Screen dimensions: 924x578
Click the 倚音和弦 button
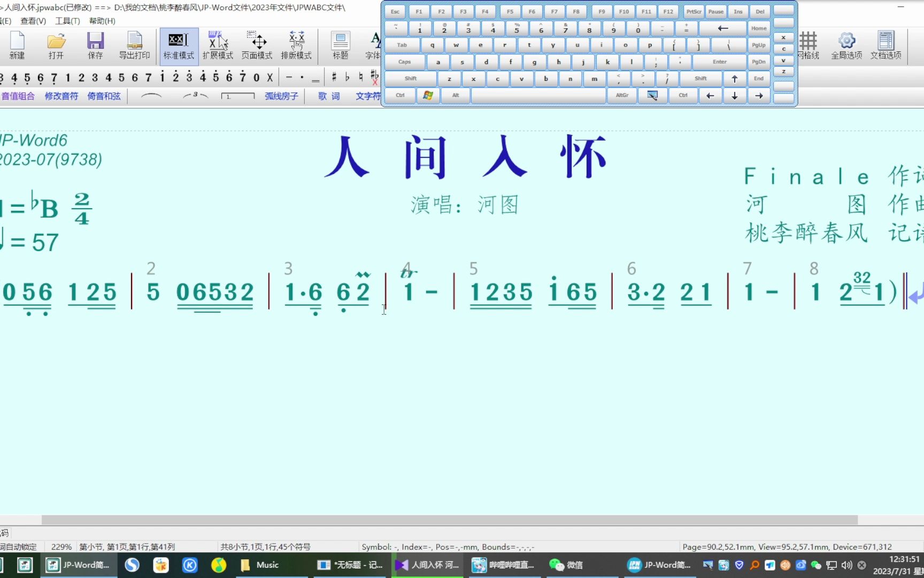coord(104,96)
